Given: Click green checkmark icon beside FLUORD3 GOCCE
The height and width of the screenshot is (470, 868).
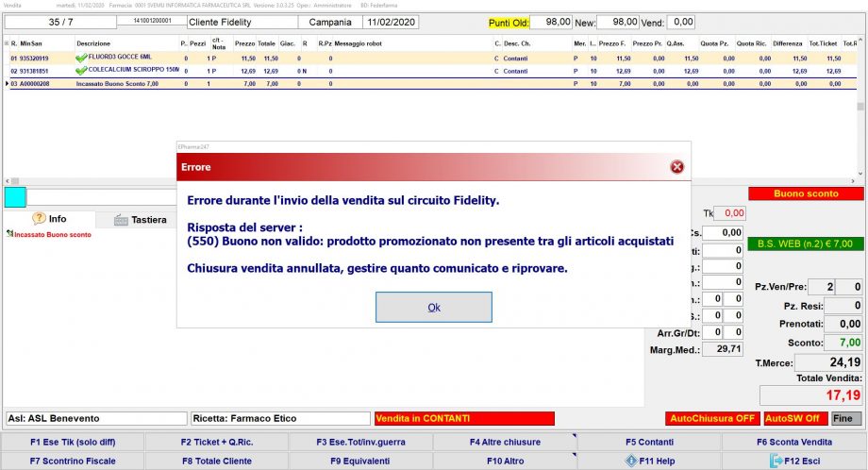Looking at the screenshot, I should [x=81, y=59].
